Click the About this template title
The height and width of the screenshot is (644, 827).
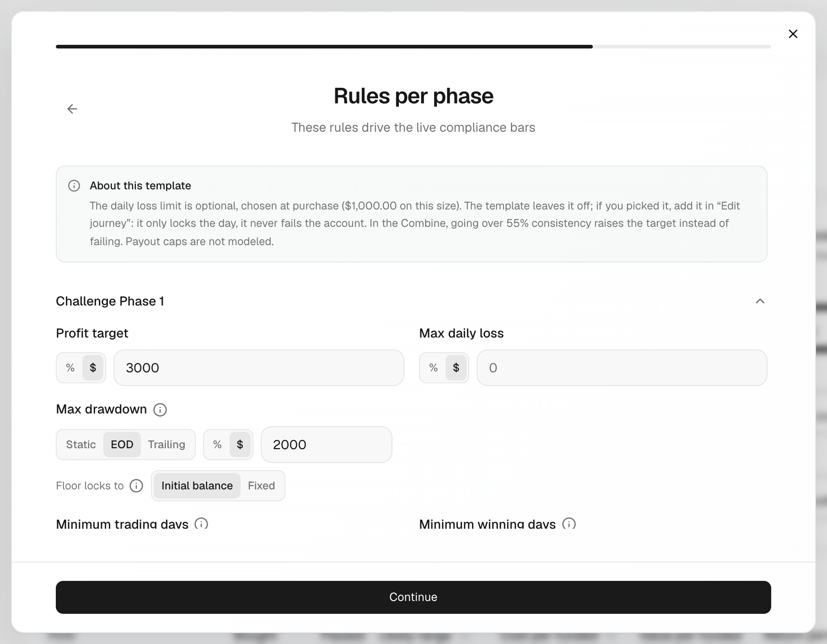click(x=140, y=186)
